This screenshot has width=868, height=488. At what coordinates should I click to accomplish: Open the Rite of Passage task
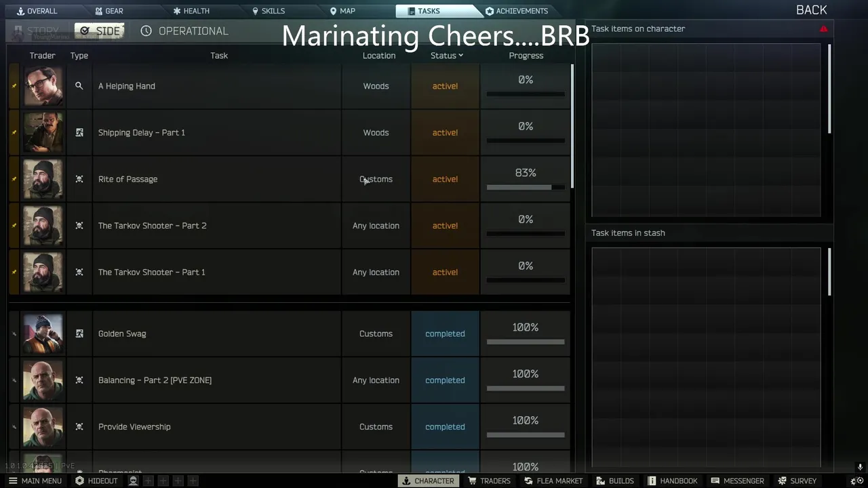coord(127,179)
